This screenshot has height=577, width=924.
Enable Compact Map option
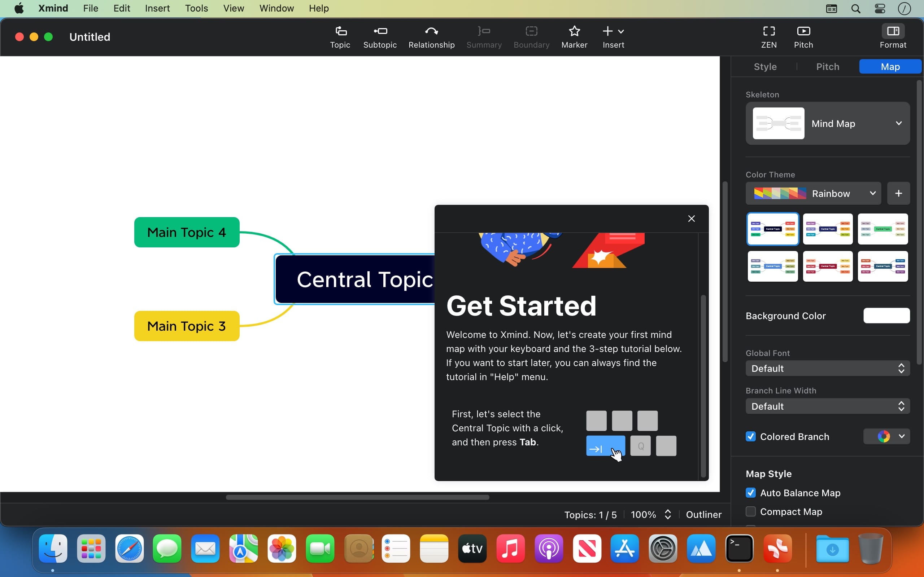click(x=751, y=511)
